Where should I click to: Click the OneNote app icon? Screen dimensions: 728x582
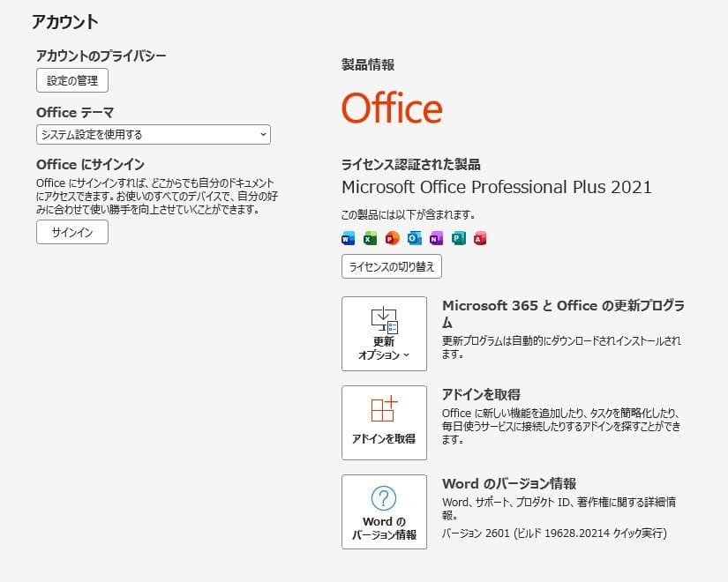pos(436,238)
